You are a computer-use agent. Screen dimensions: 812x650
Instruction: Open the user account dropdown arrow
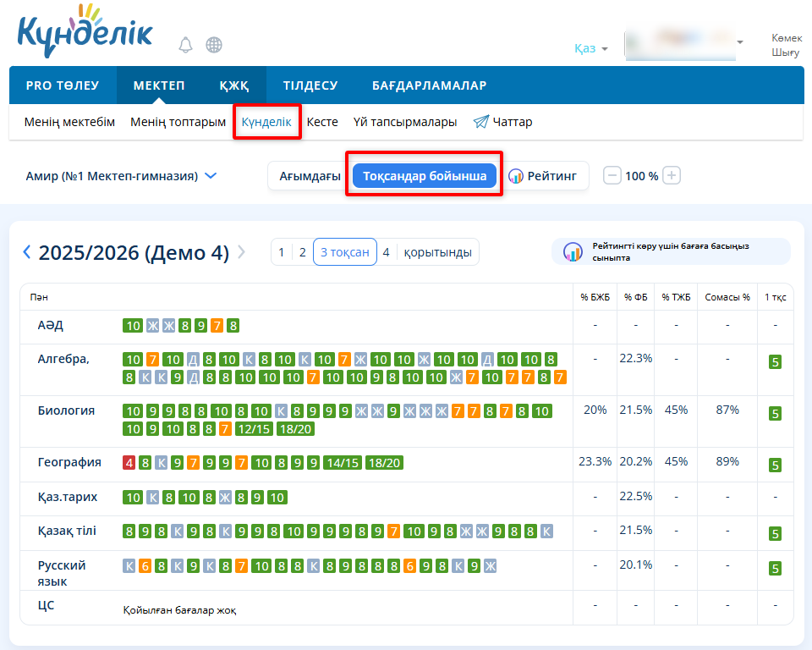click(x=740, y=42)
